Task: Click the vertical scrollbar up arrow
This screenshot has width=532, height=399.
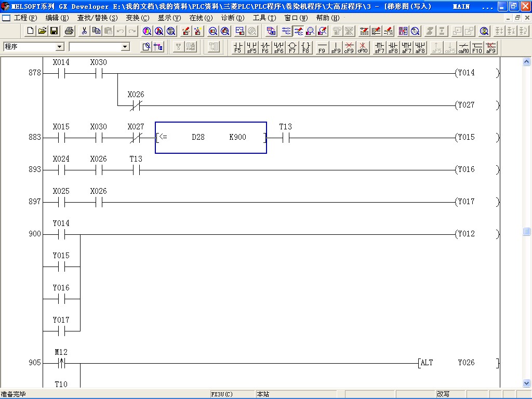Action: click(x=526, y=62)
